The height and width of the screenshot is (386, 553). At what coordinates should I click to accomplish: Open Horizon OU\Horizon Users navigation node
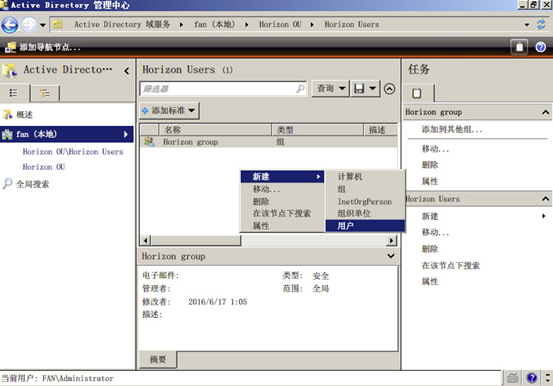73,152
